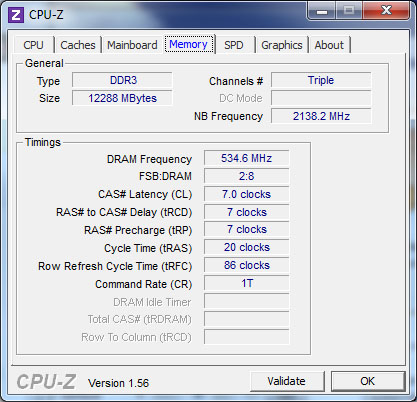Viewport: 417px width, 402px height.
Task: Switch to the Graphics tab
Action: (x=282, y=45)
